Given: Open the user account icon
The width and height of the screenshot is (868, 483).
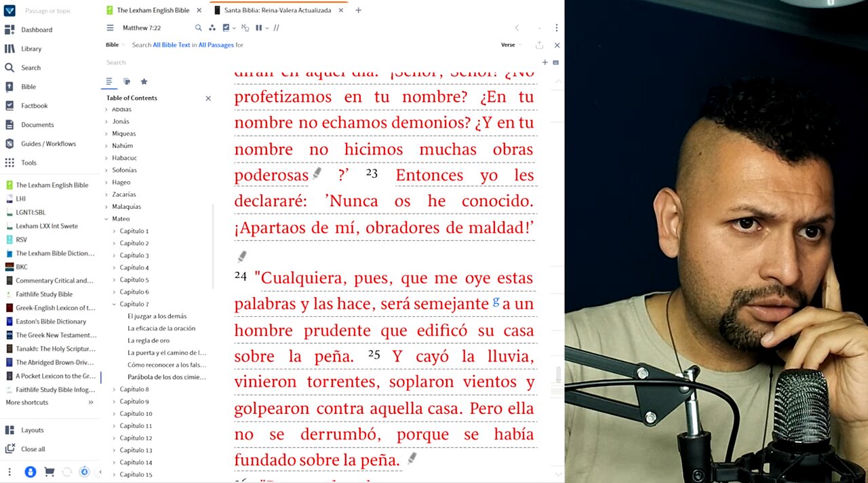Looking at the screenshot, I should 30,471.
